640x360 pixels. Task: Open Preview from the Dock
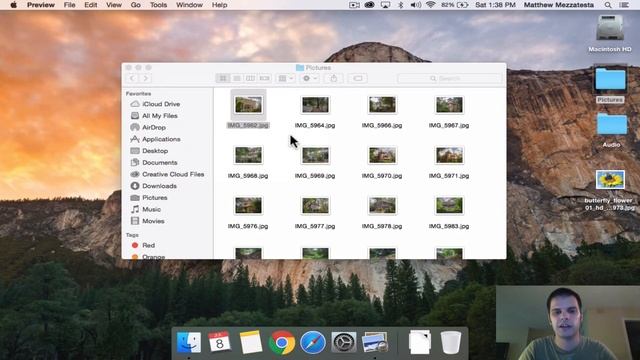click(375, 342)
